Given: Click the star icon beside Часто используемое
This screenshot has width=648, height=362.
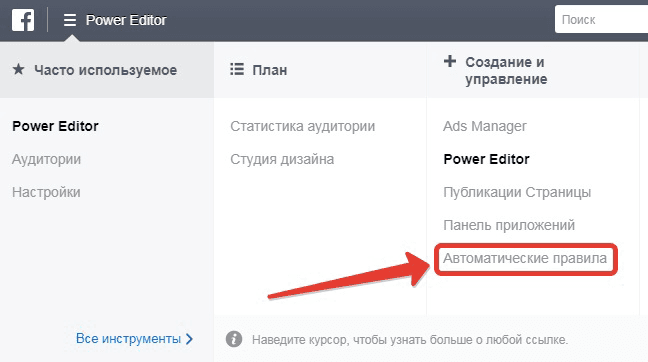Looking at the screenshot, I should click(18, 69).
